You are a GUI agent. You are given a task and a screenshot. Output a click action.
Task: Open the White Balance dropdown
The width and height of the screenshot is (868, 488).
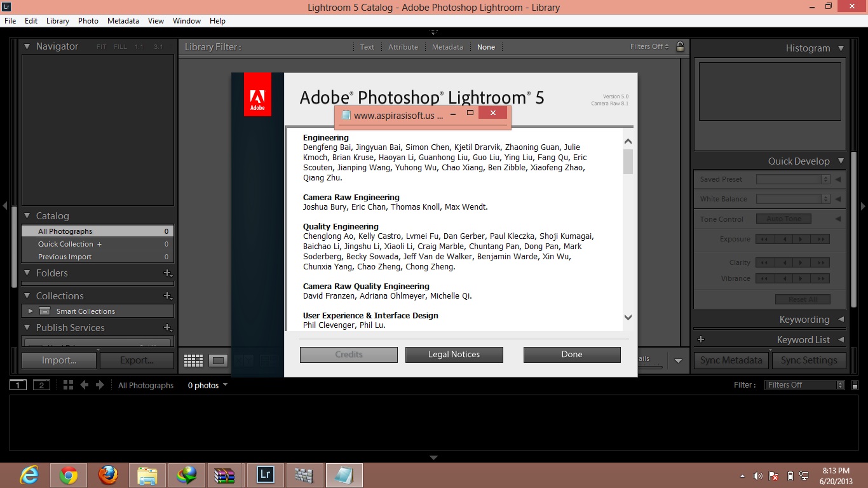pos(793,199)
